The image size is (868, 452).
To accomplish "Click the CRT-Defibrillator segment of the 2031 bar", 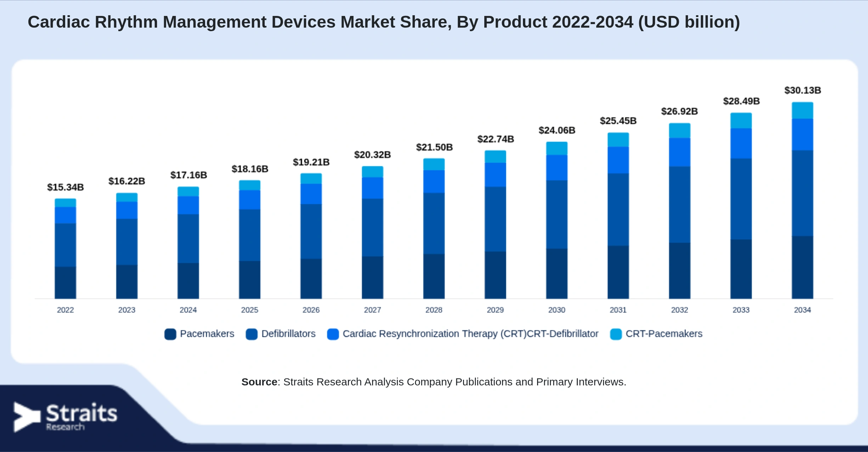I will [618, 160].
